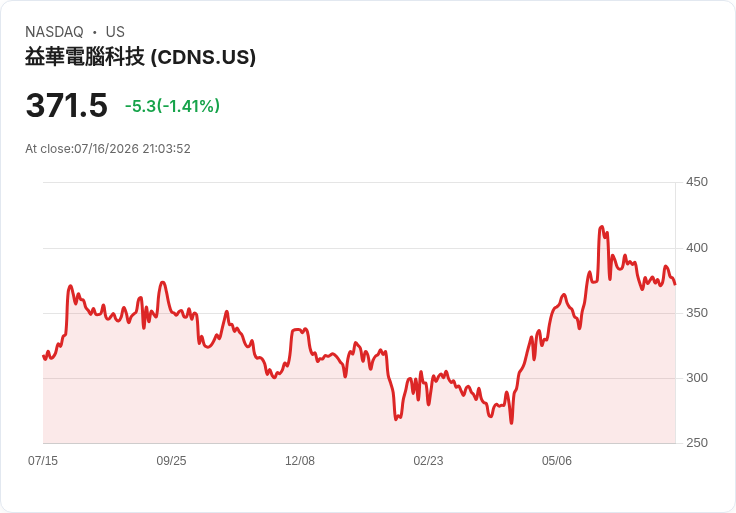Click the 250 price axis label
This screenshot has width=736, height=513.
[x=697, y=443]
